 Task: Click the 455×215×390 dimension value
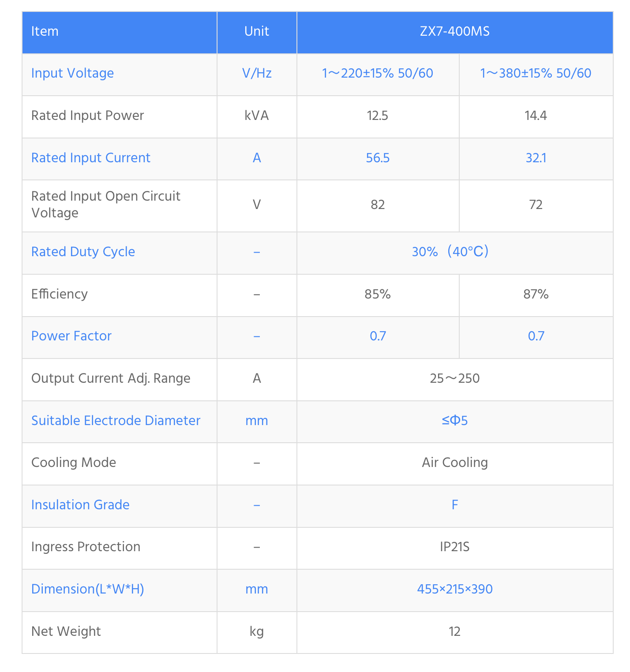pos(454,590)
